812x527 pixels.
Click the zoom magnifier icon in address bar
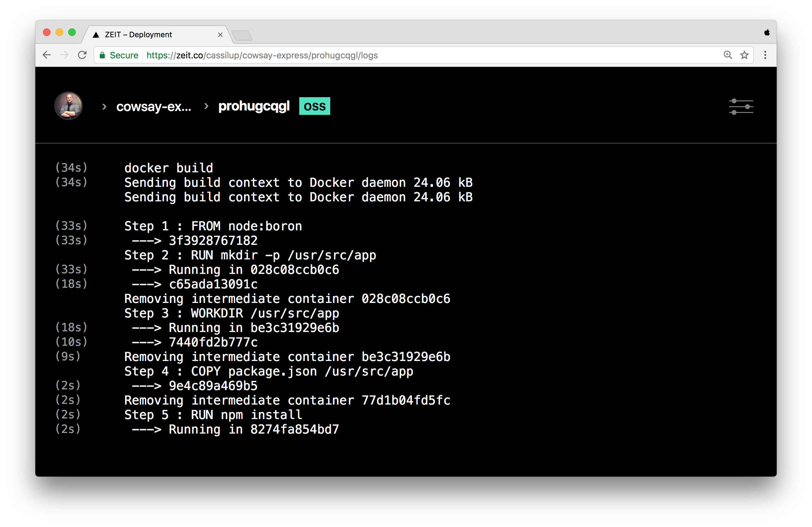coord(727,55)
